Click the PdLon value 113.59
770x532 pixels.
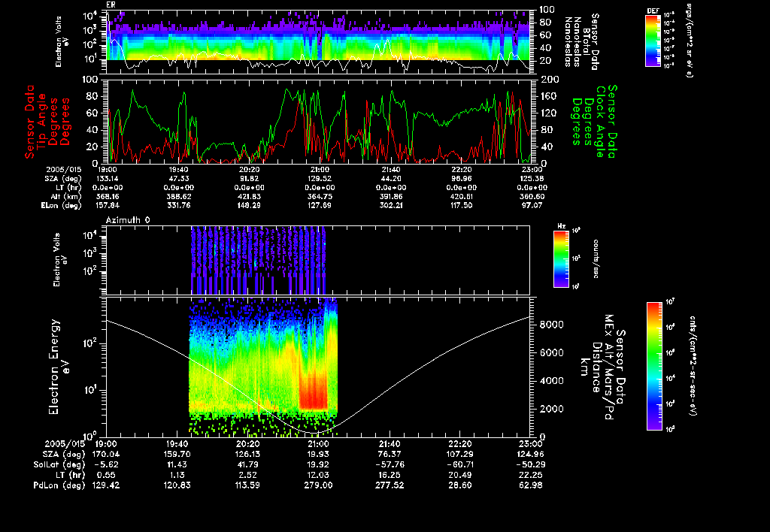click(x=248, y=485)
